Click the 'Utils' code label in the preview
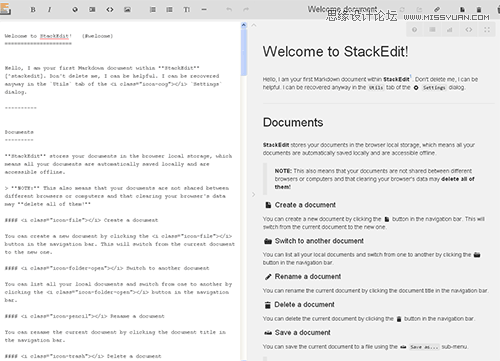This screenshot has height=361, width=500. click(376, 88)
